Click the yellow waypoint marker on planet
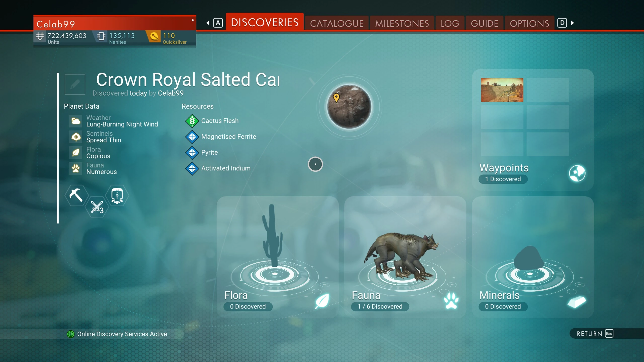Image resolution: width=644 pixels, height=362 pixels. click(336, 98)
